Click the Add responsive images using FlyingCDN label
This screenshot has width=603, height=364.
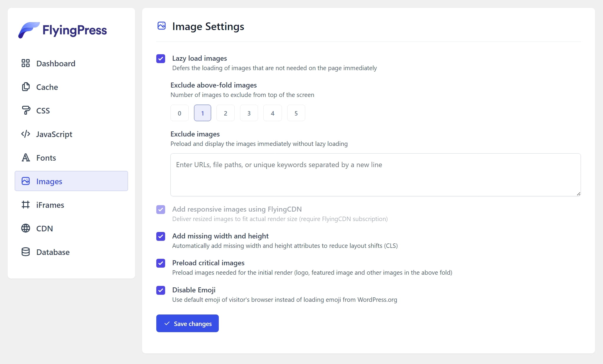[x=237, y=209]
